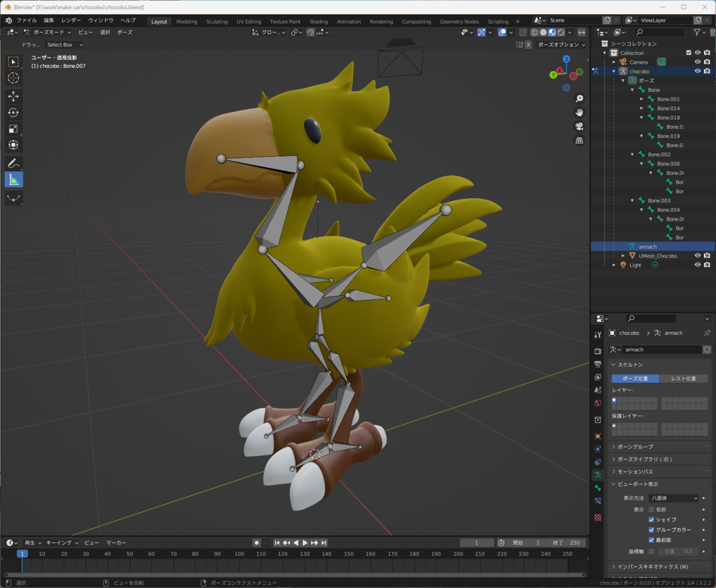Image resolution: width=716 pixels, height=588 pixels.
Task: Open the ポーズモード mode dropdown
Action: pyautogui.click(x=48, y=32)
